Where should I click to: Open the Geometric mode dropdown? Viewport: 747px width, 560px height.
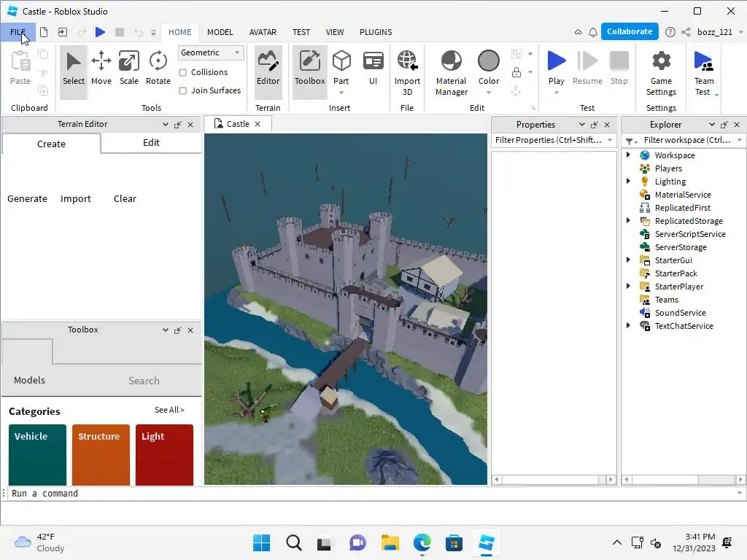point(211,52)
